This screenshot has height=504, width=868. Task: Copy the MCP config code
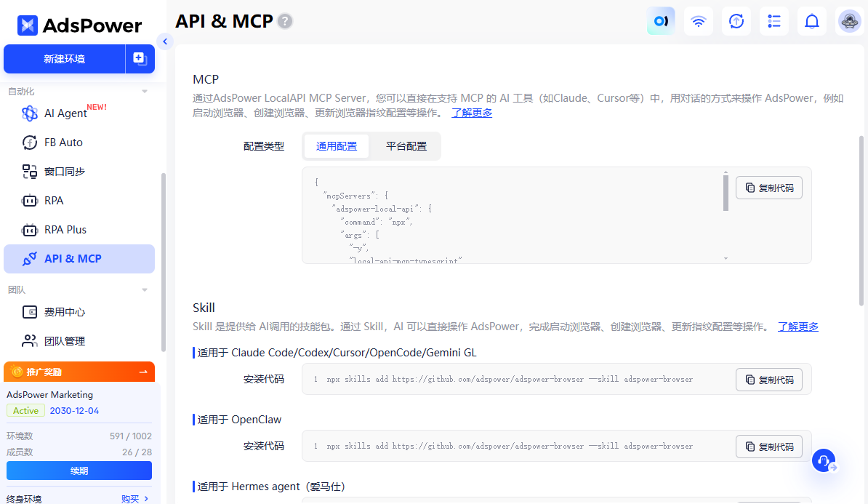point(769,188)
